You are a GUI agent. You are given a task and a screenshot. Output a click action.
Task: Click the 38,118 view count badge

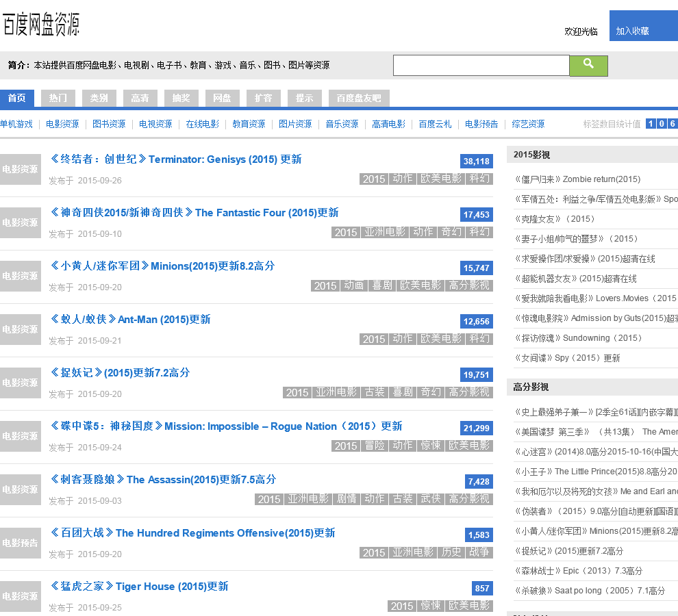(x=477, y=162)
